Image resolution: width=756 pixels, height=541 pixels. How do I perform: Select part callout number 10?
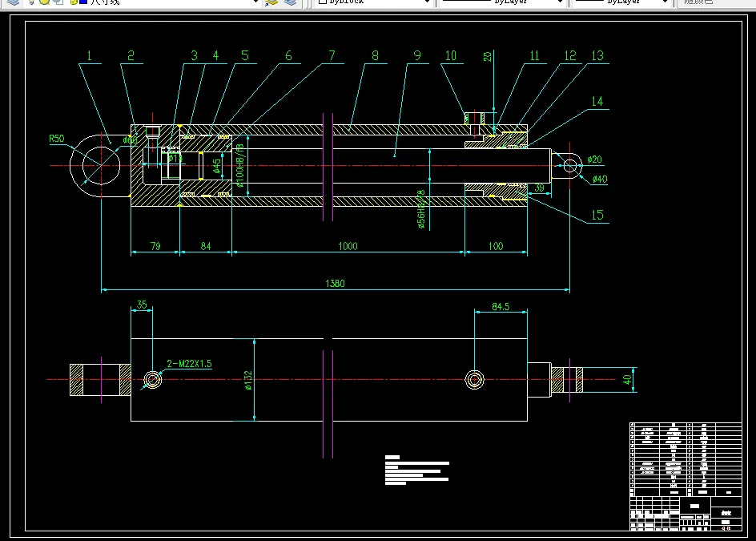click(x=450, y=56)
